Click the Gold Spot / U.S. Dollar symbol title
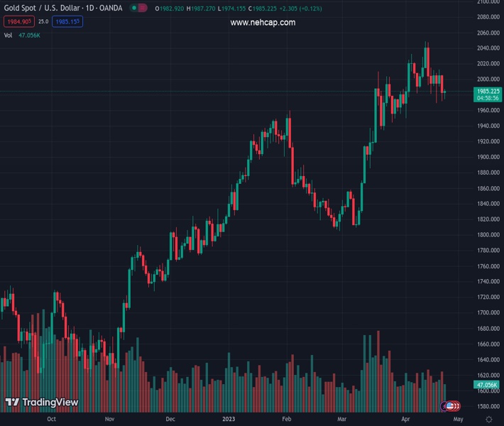The height and width of the screenshot is (426, 504). pos(63,8)
